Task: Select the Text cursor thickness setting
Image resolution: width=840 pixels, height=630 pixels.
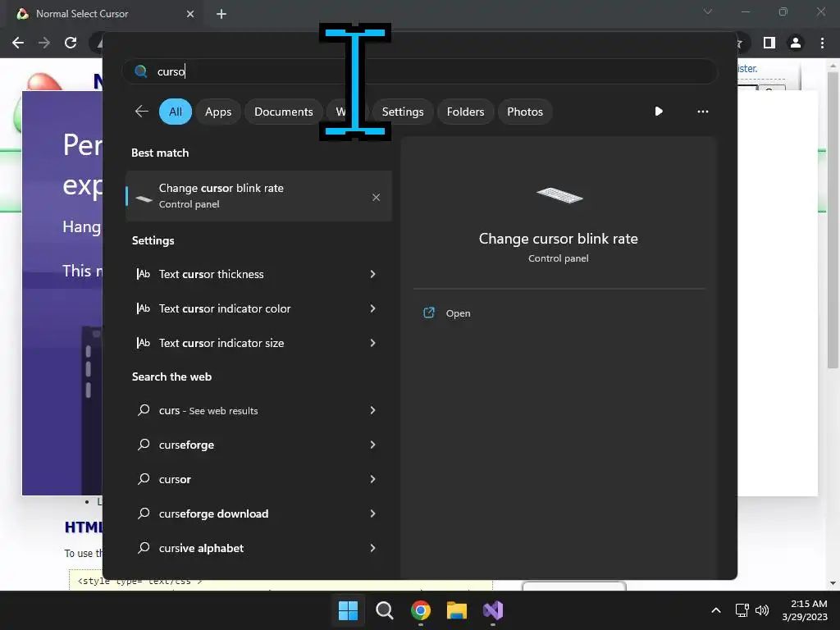Action: [x=258, y=274]
